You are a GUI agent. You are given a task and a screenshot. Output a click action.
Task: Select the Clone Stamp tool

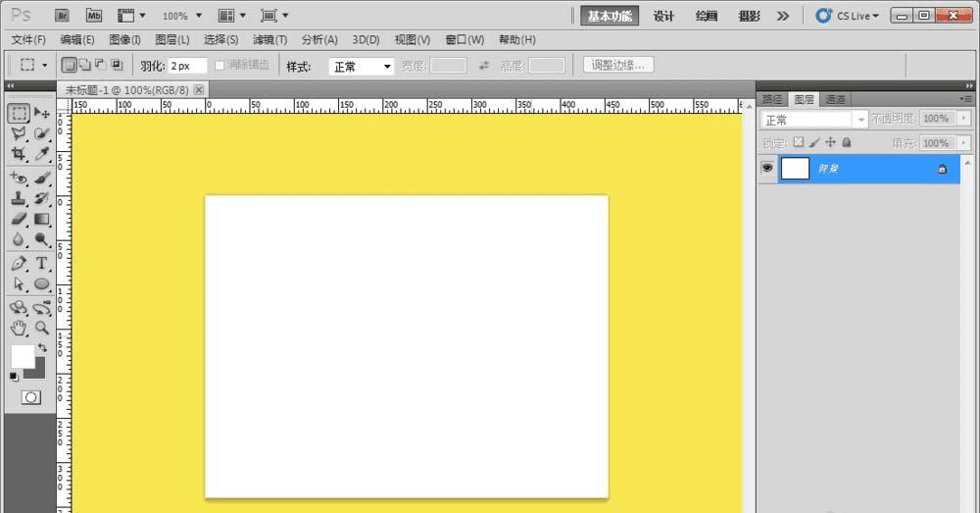coord(19,199)
